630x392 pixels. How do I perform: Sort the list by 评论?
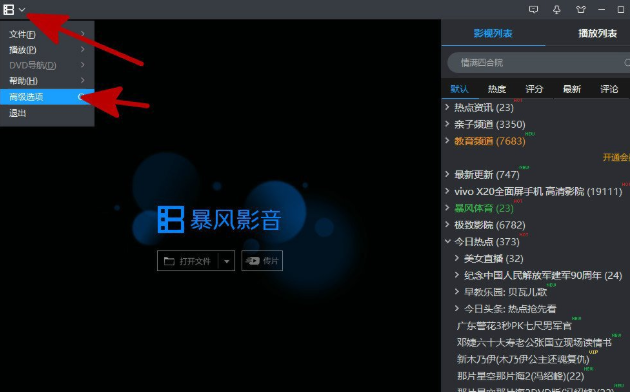[x=609, y=89]
